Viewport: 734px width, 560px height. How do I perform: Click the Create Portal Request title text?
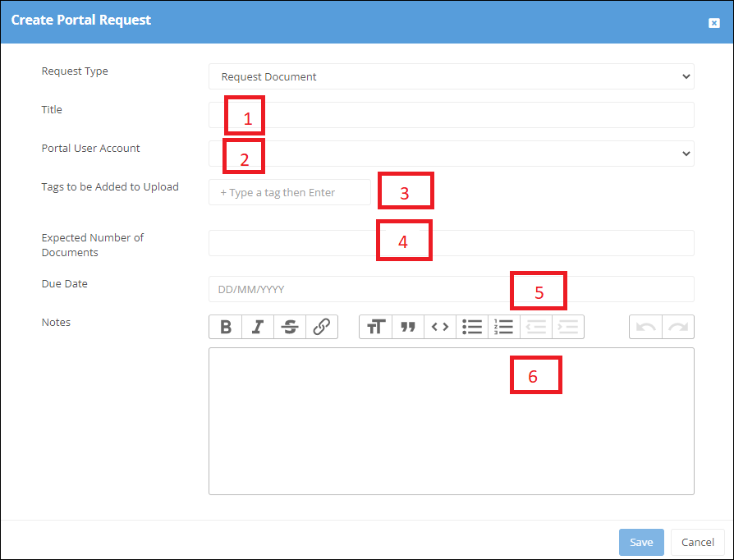click(x=81, y=21)
